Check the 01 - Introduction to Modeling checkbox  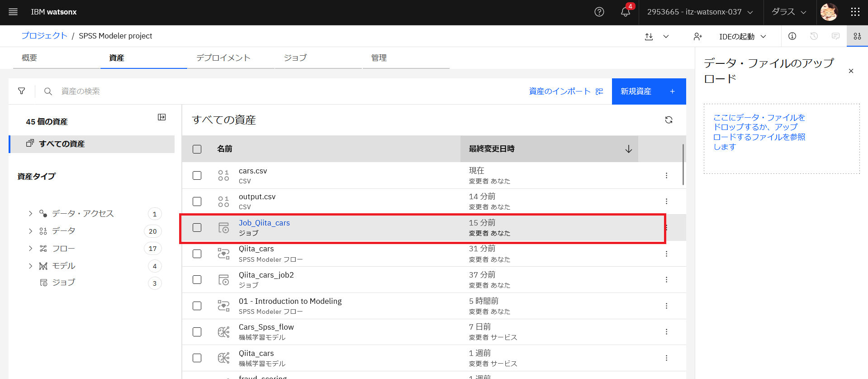(197, 306)
